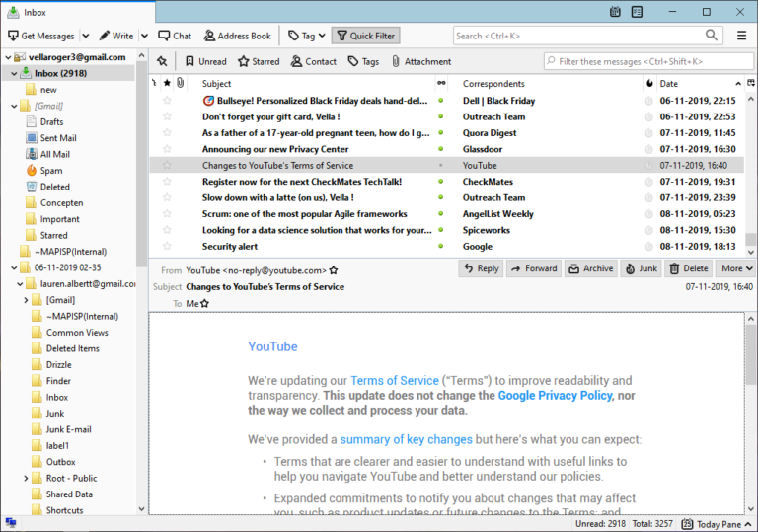Sort by read status glasses column

(x=441, y=83)
